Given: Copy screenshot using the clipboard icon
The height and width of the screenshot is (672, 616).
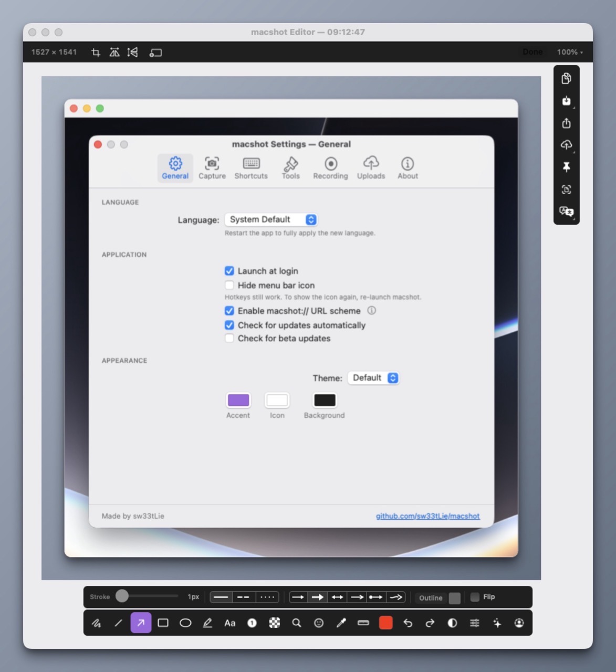Looking at the screenshot, I should [567, 78].
